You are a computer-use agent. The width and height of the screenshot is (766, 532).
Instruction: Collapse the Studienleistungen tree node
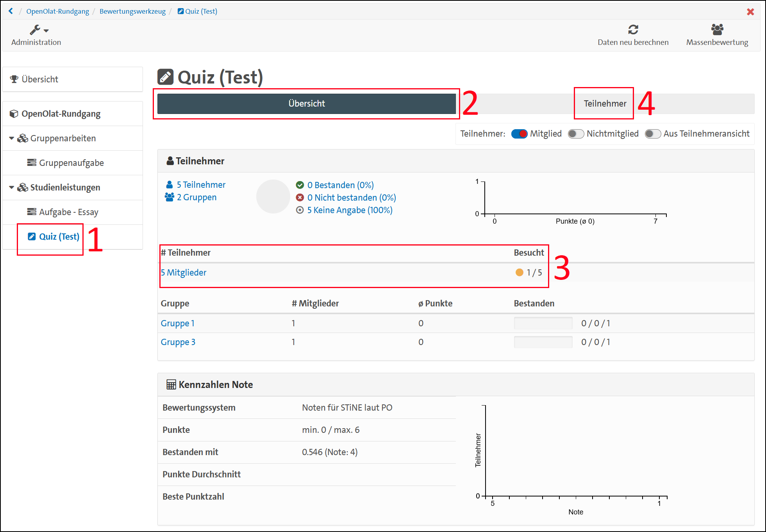point(11,187)
